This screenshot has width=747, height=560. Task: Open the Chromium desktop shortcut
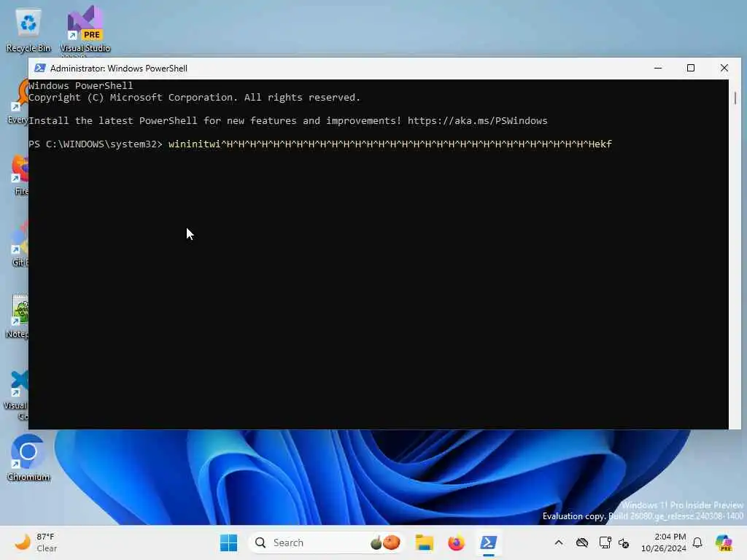pos(28,458)
